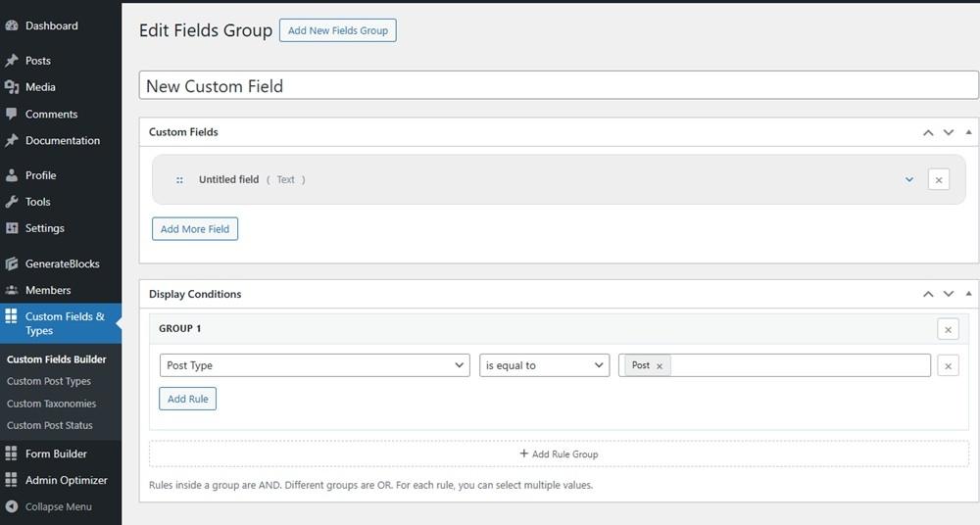Collapse the Display Conditions panel with its triangle
This screenshot has height=525, width=980.
(968, 293)
